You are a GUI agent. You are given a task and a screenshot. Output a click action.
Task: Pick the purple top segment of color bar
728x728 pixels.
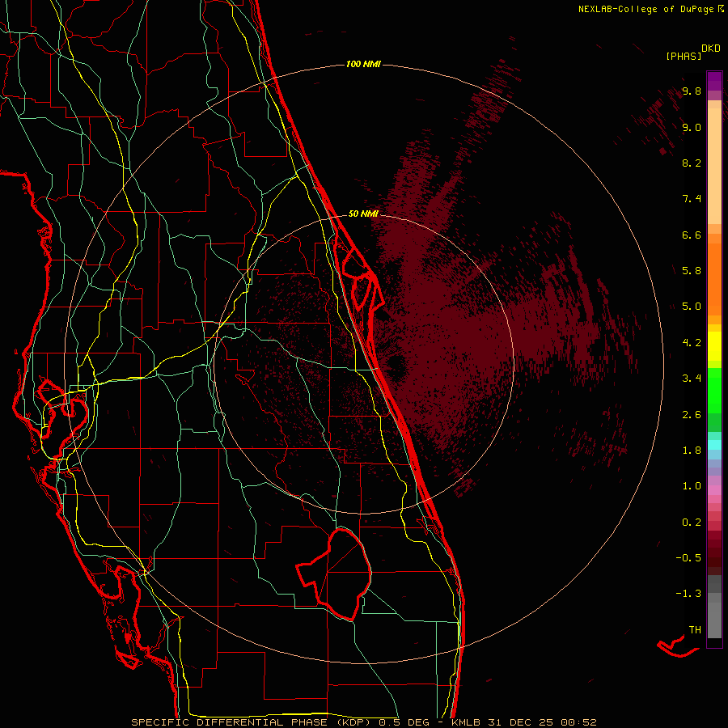pyautogui.click(x=714, y=81)
